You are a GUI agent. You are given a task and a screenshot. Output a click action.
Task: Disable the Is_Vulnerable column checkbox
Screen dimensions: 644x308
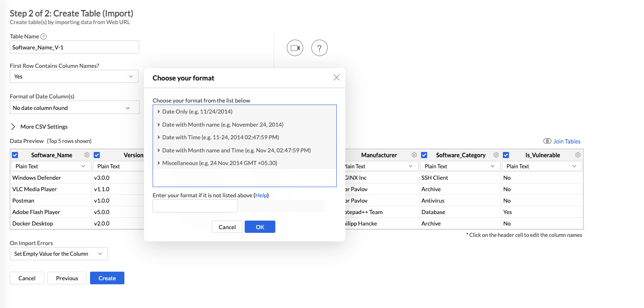click(506, 155)
